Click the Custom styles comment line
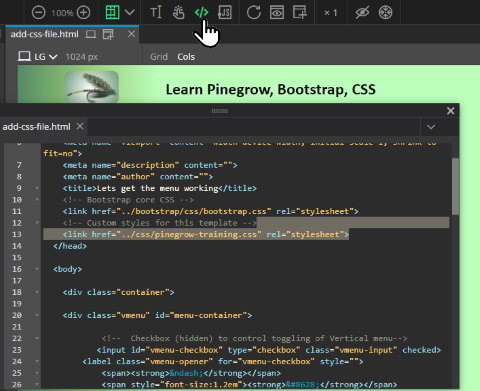The height and width of the screenshot is (391, 480). (x=160, y=223)
